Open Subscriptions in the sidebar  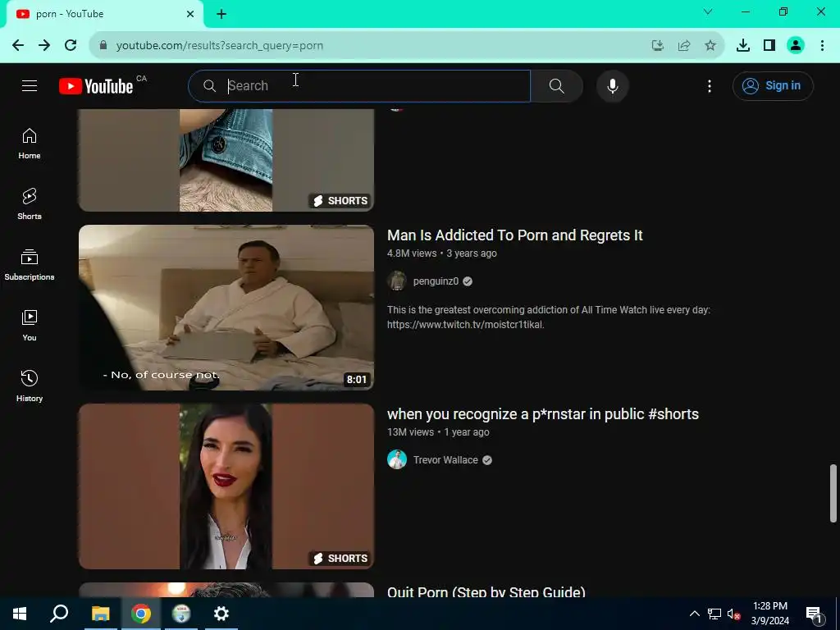point(30,265)
